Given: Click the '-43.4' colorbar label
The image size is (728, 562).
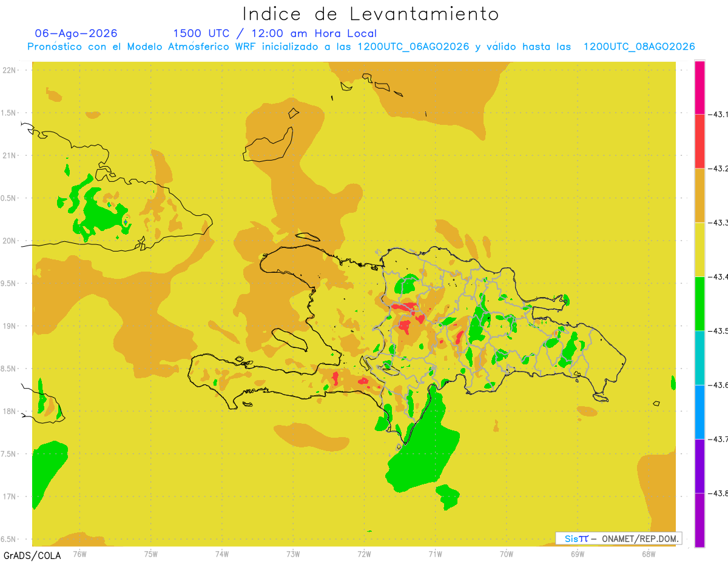Looking at the screenshot, I should tap(718, 276).
